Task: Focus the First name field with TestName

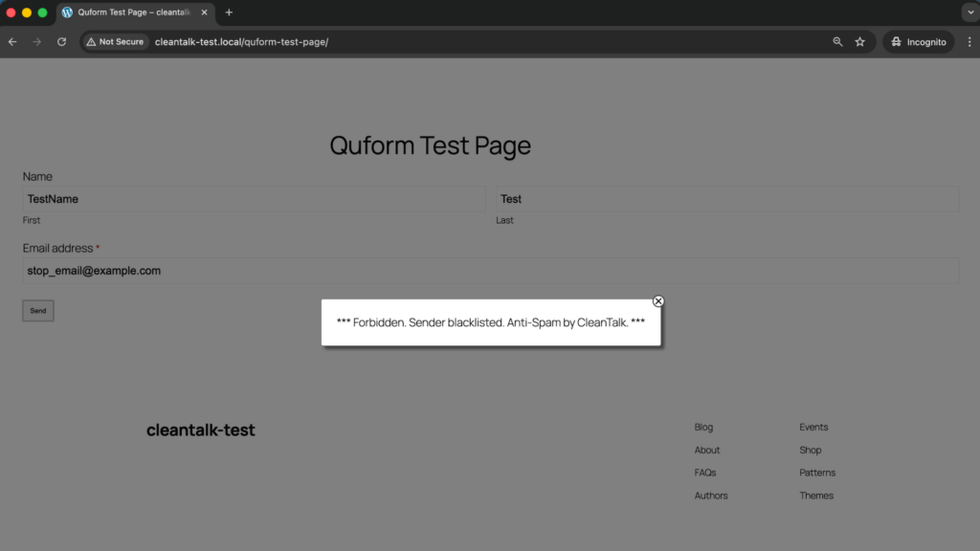Action: 254,199
